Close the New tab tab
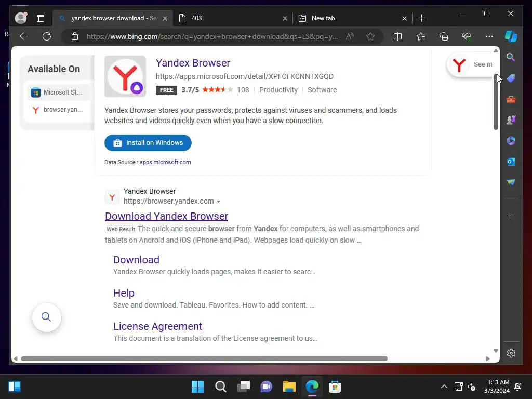The image size is (532, 399). (404, 18)
